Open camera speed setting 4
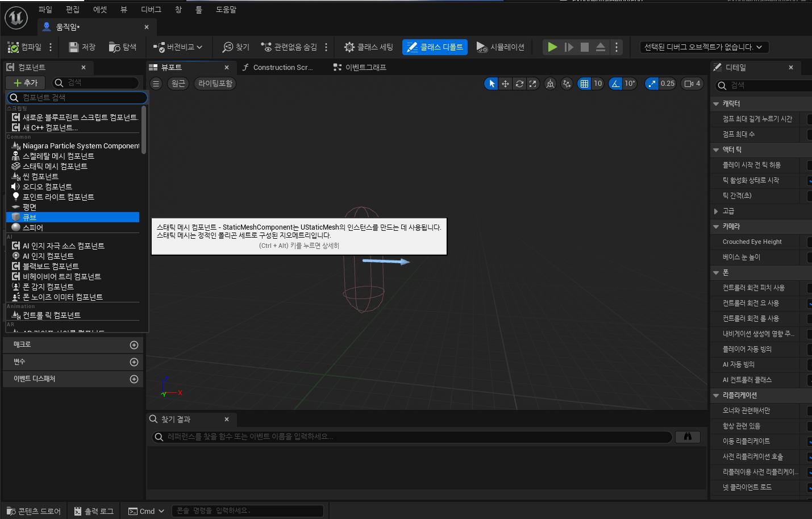This screenshot has width=812, height=519. pyautogui.click(x=692, y=84)
